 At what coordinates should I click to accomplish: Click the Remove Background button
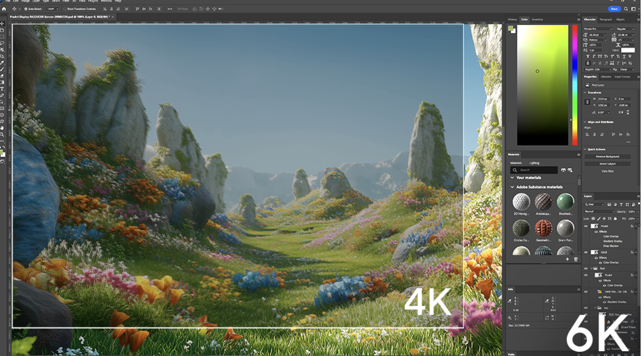607,156
